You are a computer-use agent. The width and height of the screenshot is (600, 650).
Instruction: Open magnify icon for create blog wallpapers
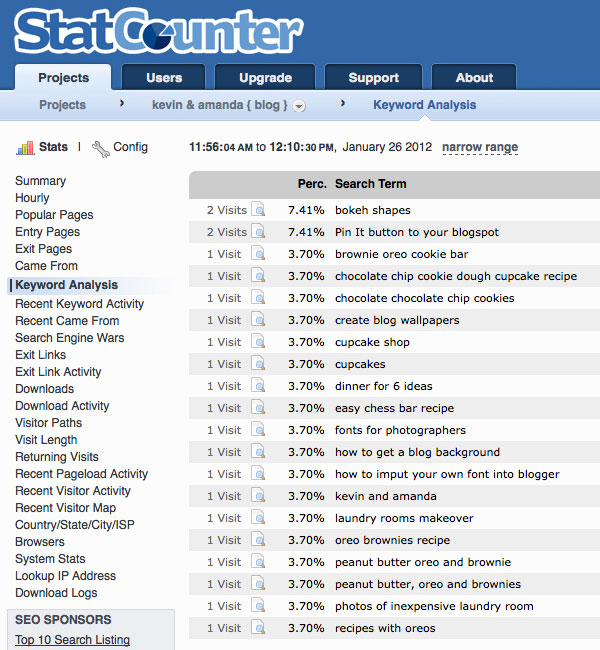258,319
